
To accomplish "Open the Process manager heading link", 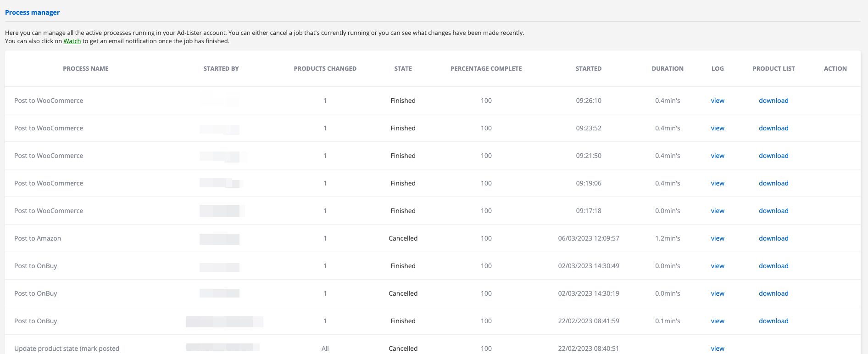I will tap(32, 12).
